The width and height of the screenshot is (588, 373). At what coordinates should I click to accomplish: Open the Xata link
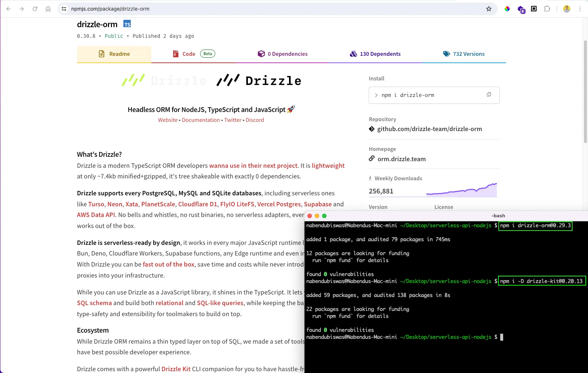132,204
